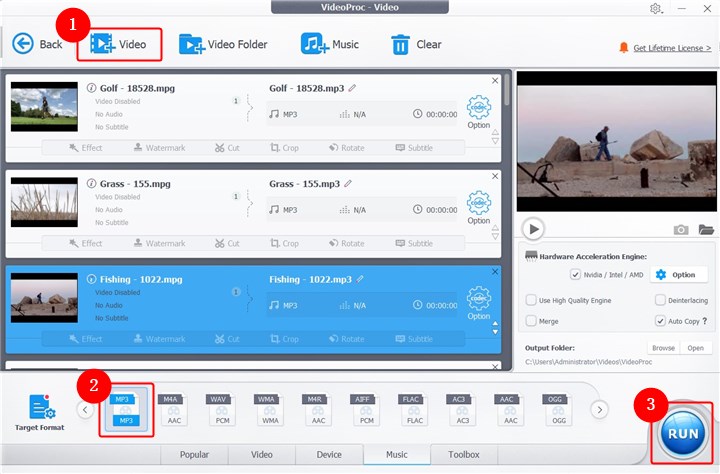Open codec Option for Fishing - 1022.mp3
This screenshot has width=720, height=474.
(478, 303)
